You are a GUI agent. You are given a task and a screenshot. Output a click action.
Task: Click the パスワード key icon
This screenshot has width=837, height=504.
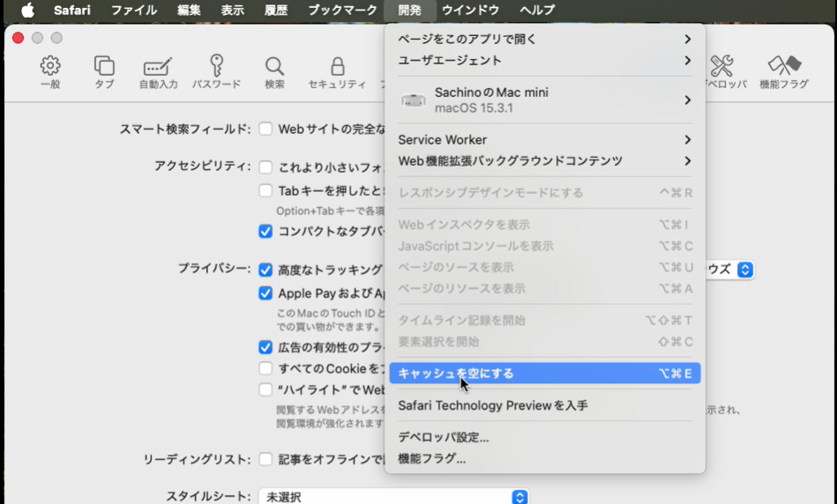[x=216, y=66]
